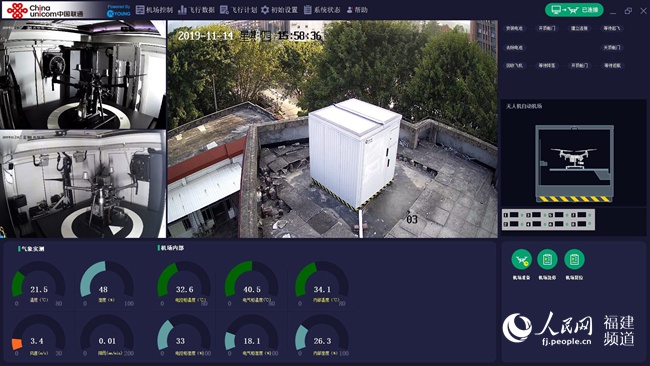650x366 pixels.
Task: Select the top-left interior drone camera feed
Action: [x=83, y=75]
